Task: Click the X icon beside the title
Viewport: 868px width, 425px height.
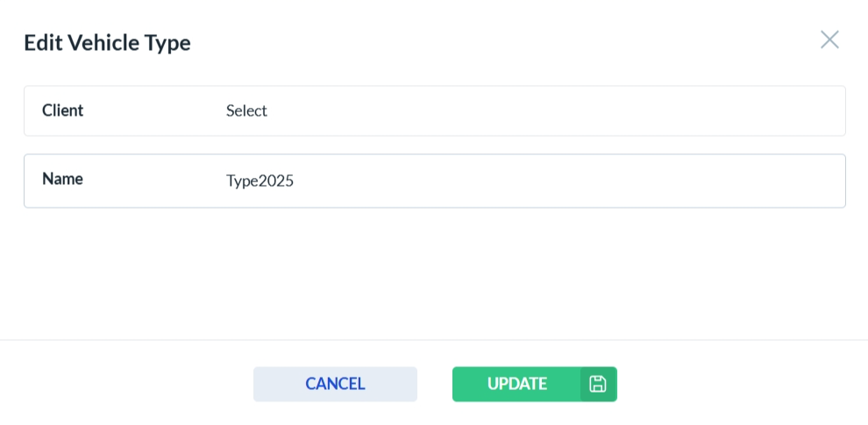Action: (829, 39)
